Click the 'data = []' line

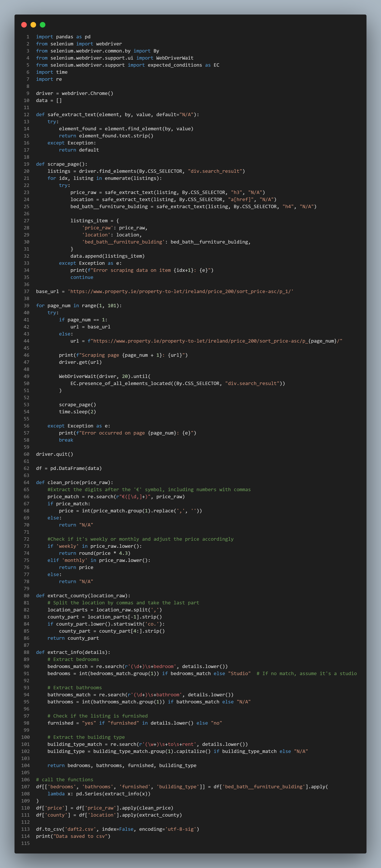(x=49, y=100)
